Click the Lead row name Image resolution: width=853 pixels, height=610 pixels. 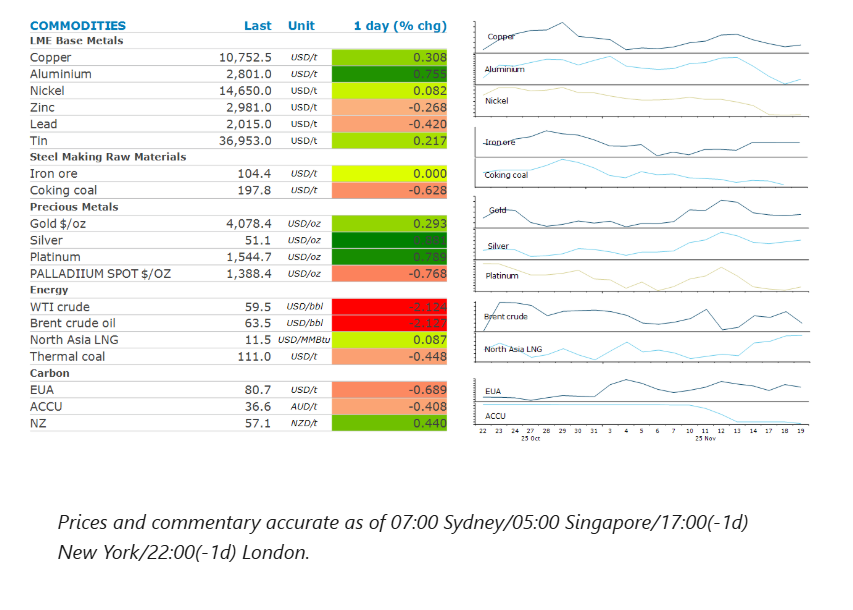click(44, 124)
